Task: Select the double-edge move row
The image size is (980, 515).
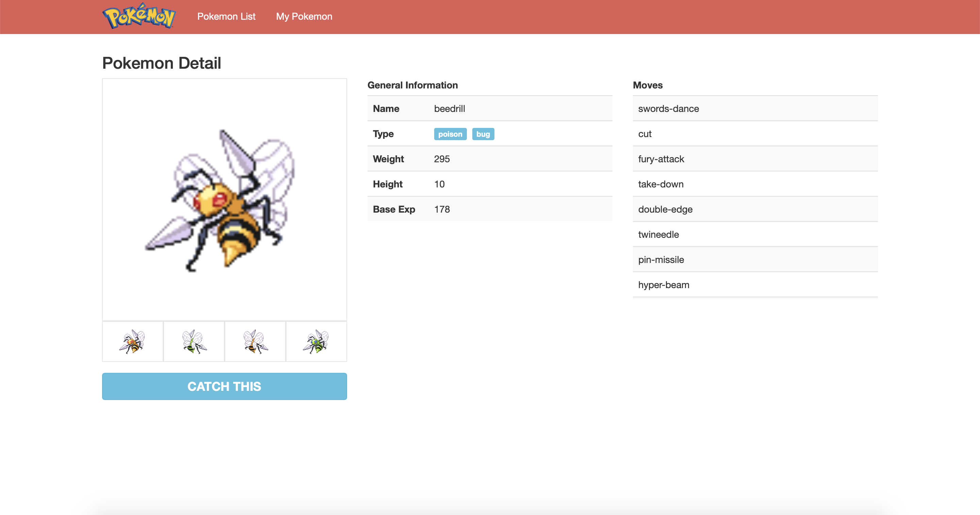Action: tap(665, 209)
